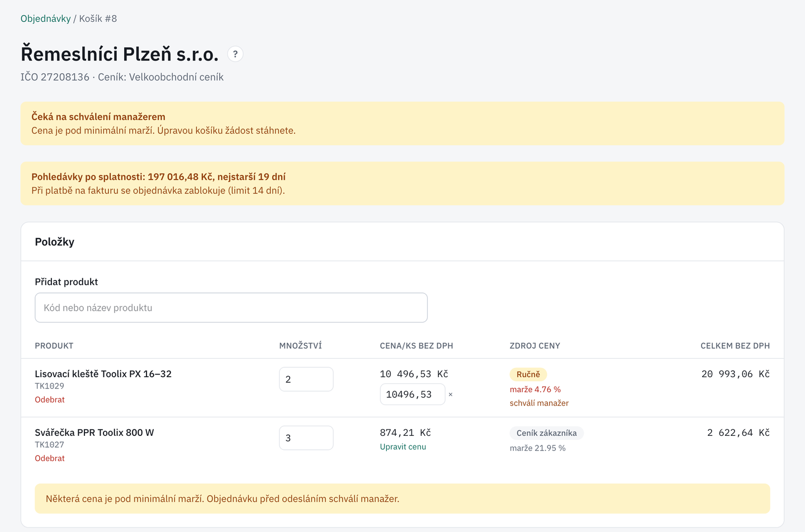Click the Ručně price source badge
This screenshot has height=532, width=805.
pyautogui.click(x=528, y=374)
